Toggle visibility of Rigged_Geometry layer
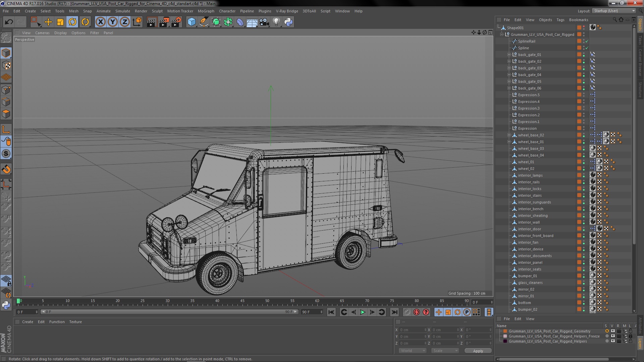 pyautogui.click(x=613, y=331)
